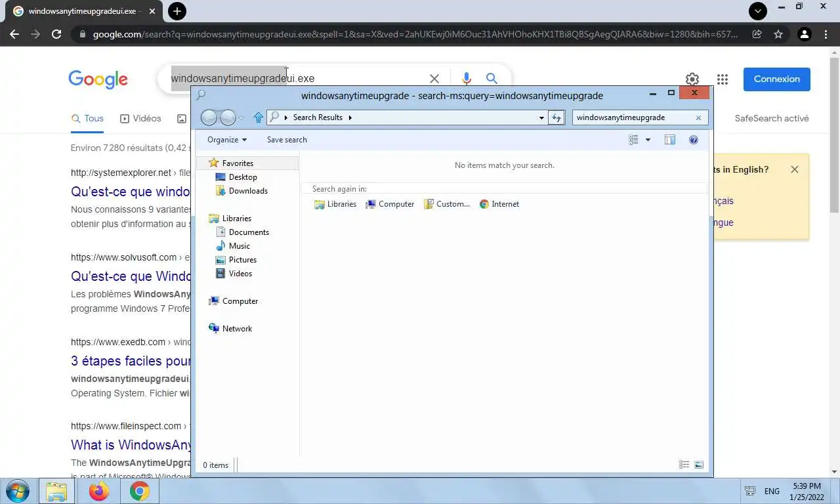Viewport: 840px width, 504px height.
Task: Open the address bar history dropdown arrow
Action: tap(541, 117)
